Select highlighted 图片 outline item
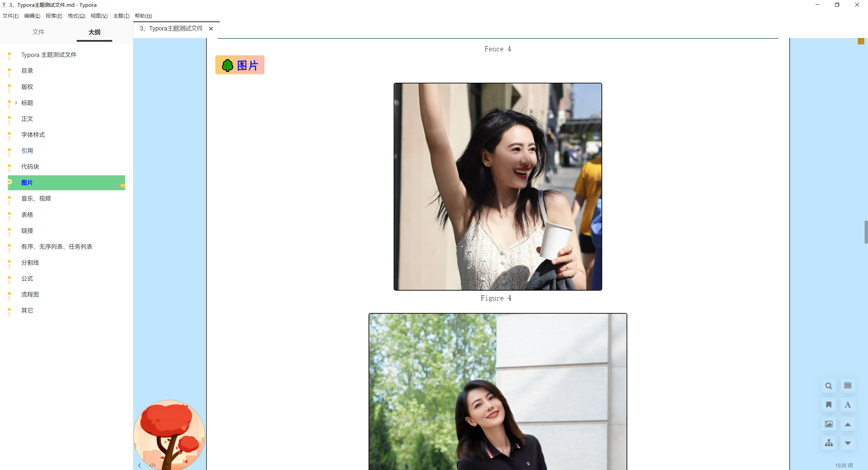This screenshot has width=868, height=470. [x=66, y=183]
